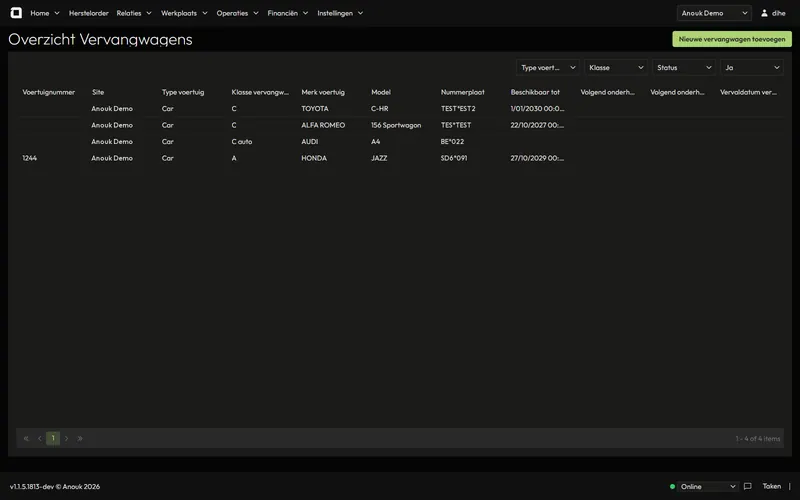Click license plate TEST*EST2

458,109
